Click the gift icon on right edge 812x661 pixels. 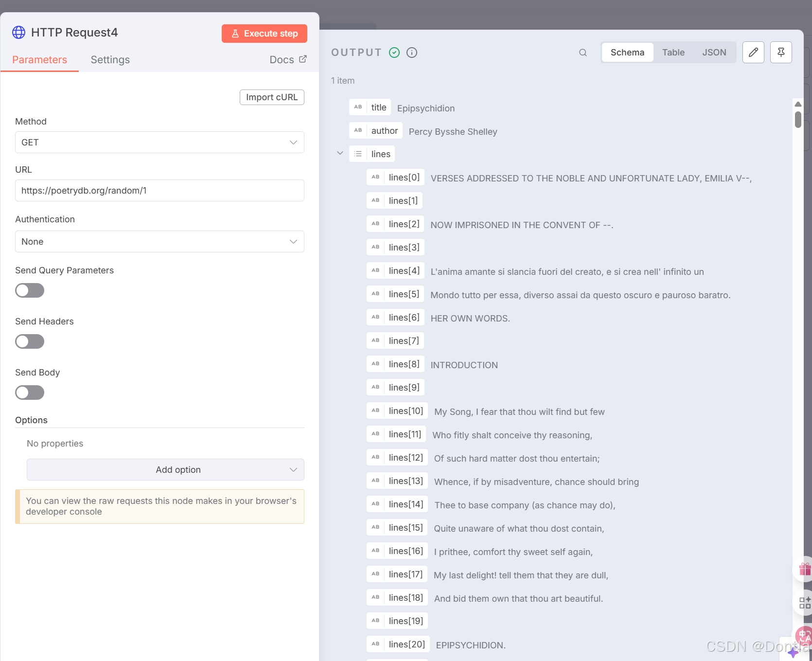[x=805, y=569]
